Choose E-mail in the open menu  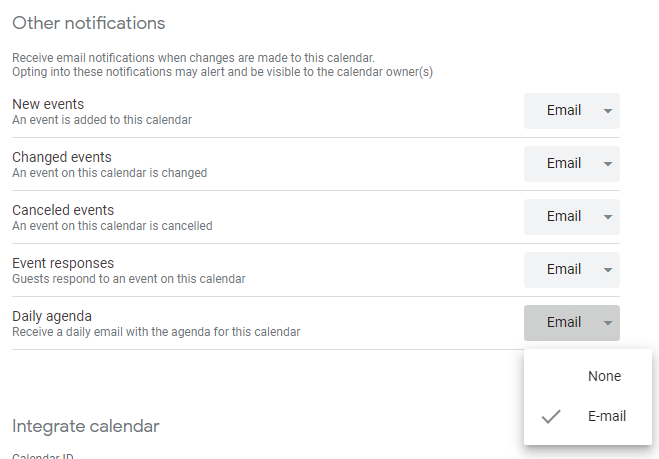pos(606,416)
